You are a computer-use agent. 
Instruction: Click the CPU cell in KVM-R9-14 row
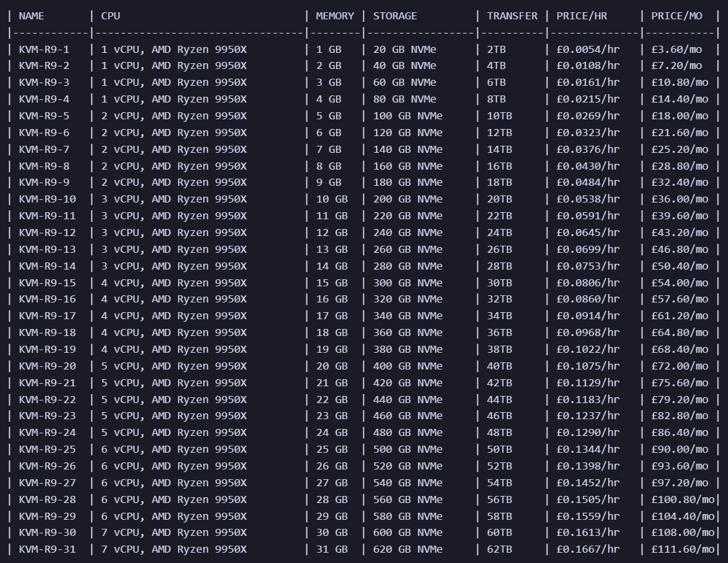click(x=173, y=266)
